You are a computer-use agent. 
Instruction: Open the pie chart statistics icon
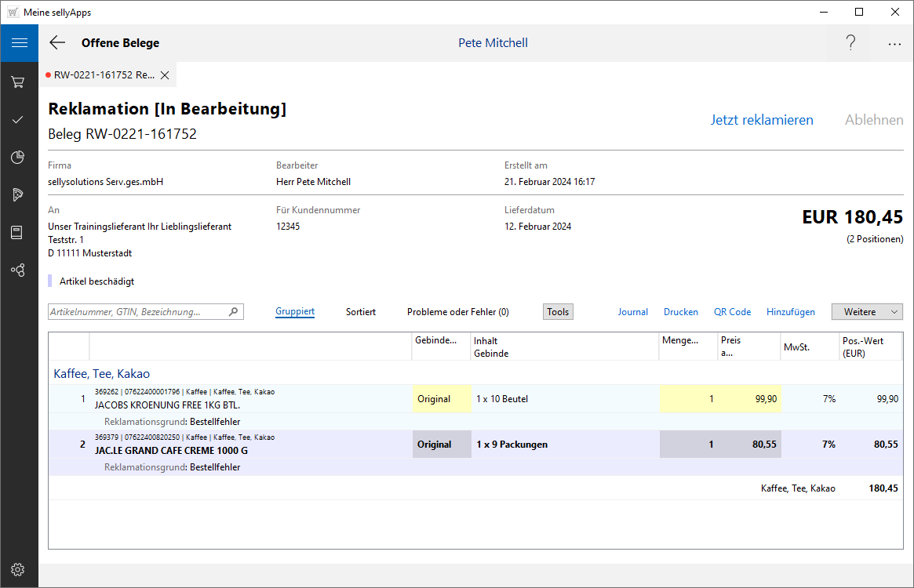click(x=18, y=158)
